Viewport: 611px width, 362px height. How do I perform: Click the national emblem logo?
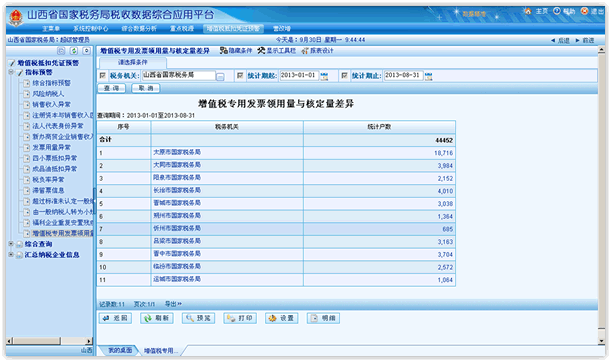pos(16,18)
